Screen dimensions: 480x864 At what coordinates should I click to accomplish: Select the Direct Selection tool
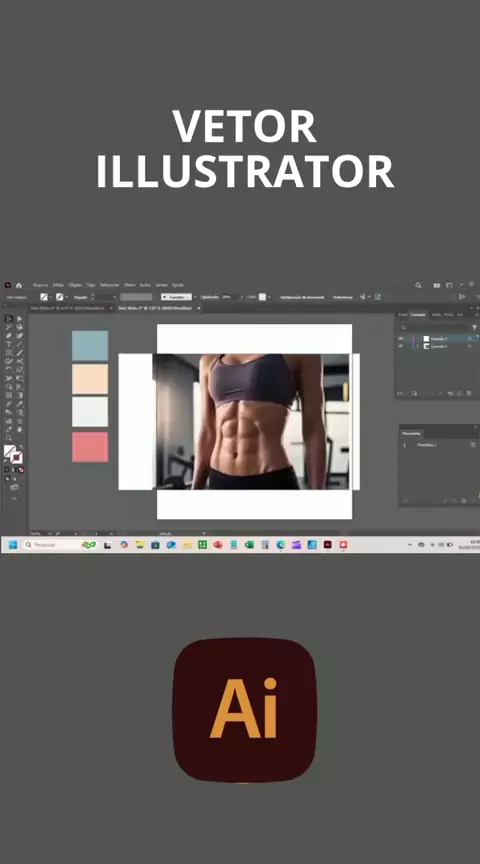coord(20,319)
